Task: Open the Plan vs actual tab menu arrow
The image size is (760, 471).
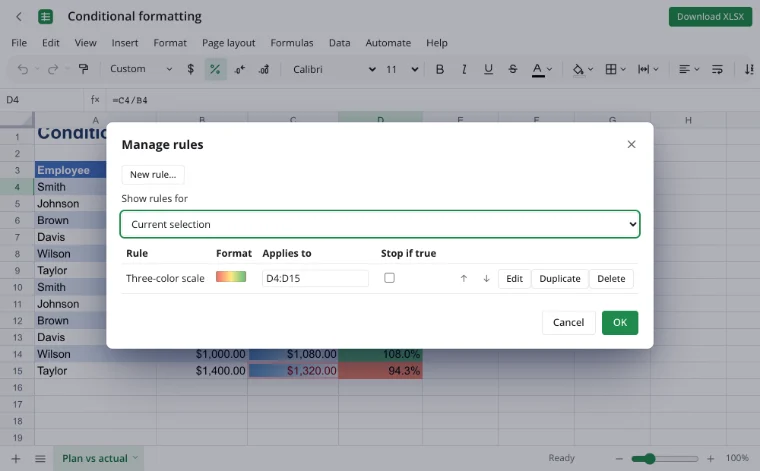Action: click(135, 458)
